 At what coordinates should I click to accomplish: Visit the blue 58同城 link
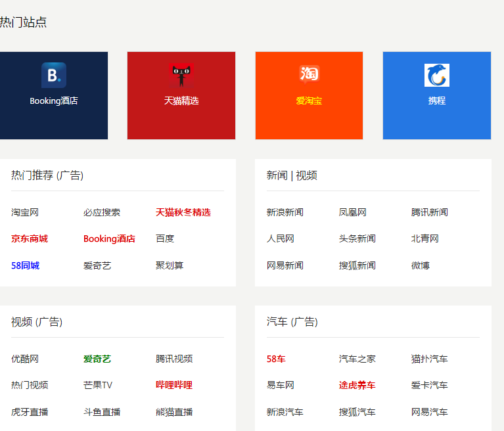pyautogui.click(x=26, y=266)
